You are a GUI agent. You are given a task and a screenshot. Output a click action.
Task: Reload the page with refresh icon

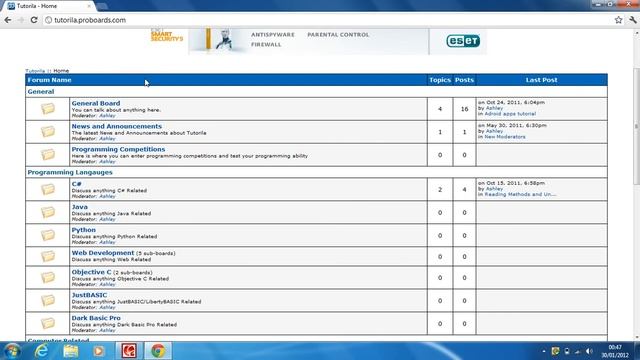coord(34,20)
